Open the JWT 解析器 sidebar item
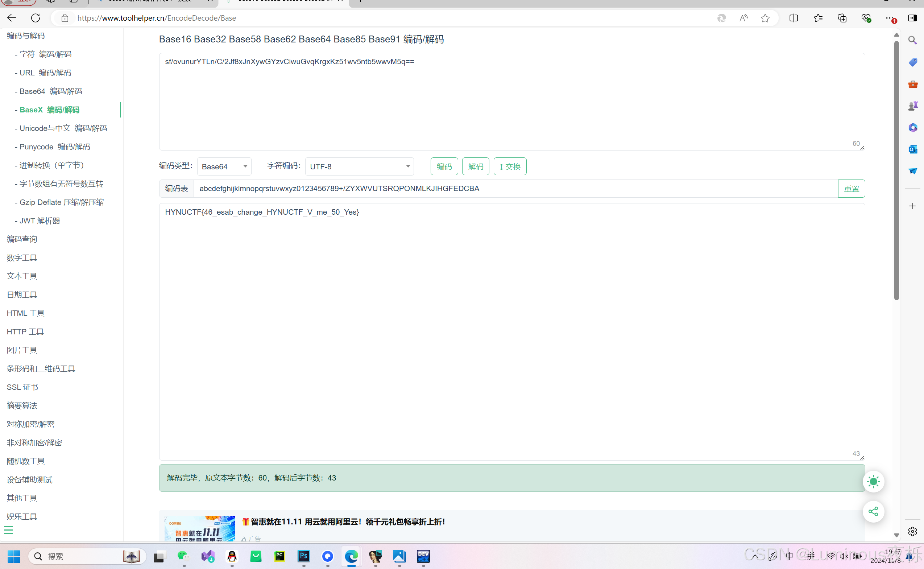Screen dimensions: 924x569 point(40,221)
